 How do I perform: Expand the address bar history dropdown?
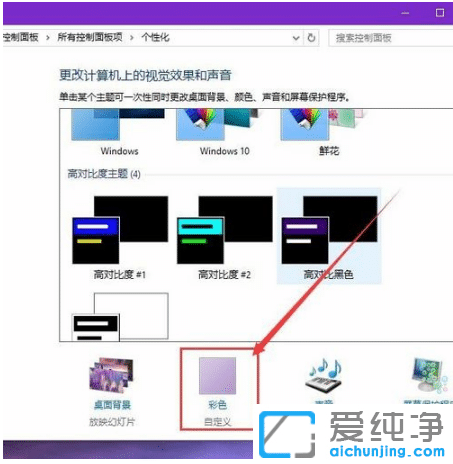click(x=296, y=38)
